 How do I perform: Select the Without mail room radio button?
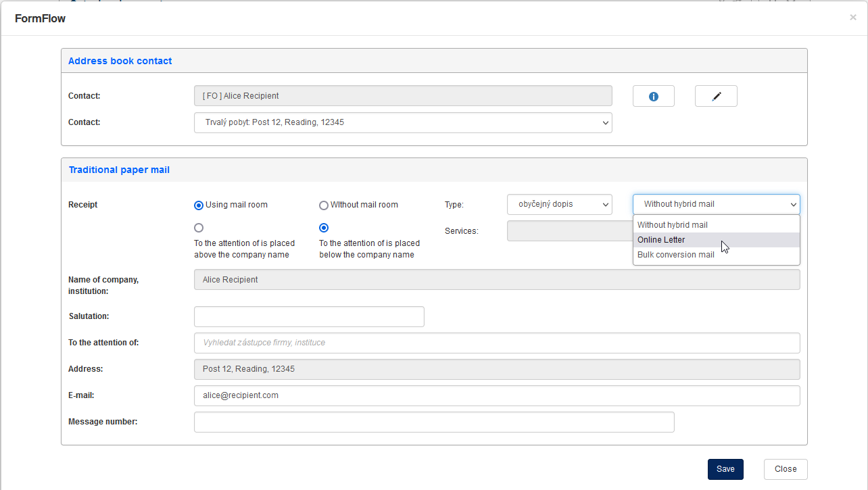pos(324,205)
